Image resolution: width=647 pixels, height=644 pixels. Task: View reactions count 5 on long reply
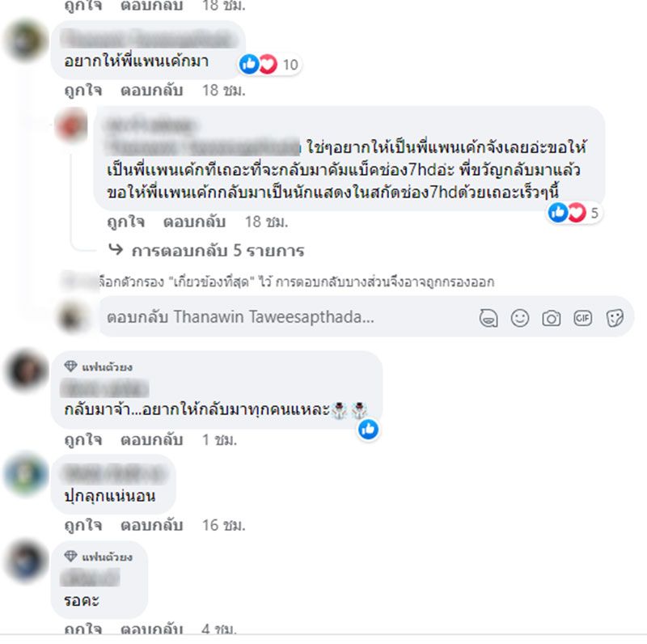click(574, 213)
